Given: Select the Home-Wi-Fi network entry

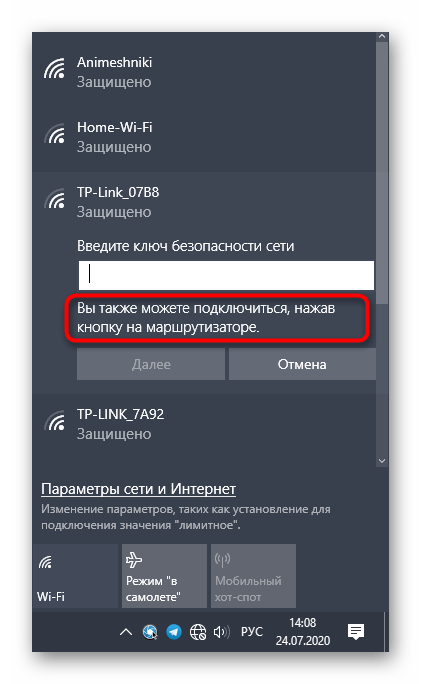Looking at the screenshot, I should (204, 137).
